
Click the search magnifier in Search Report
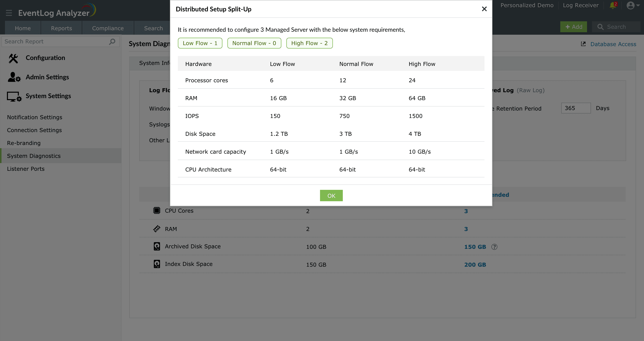(x=112, y=42)
